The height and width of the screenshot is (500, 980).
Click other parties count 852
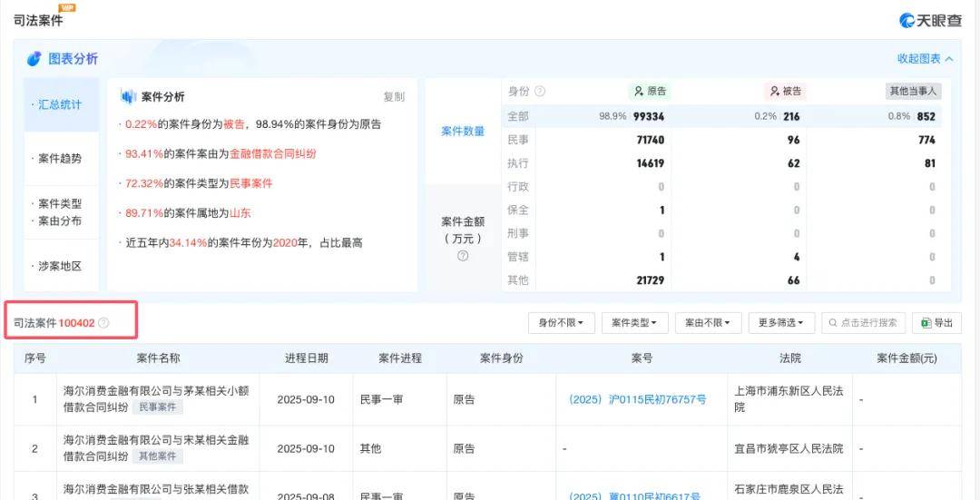pos(926,116)
